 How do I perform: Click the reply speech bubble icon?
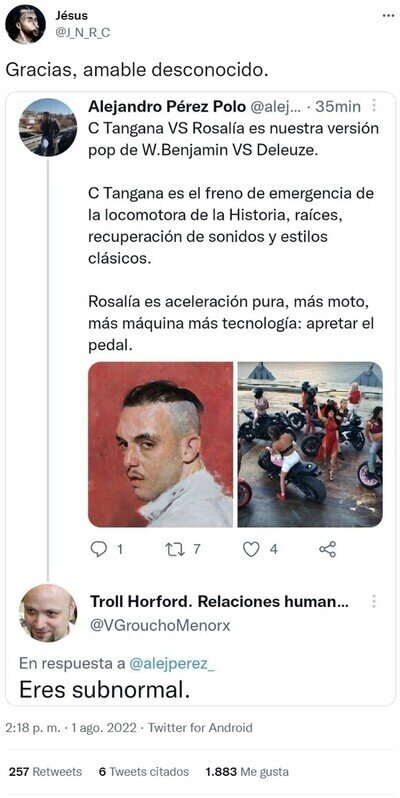pyautogui.click(x=98, y=549)
